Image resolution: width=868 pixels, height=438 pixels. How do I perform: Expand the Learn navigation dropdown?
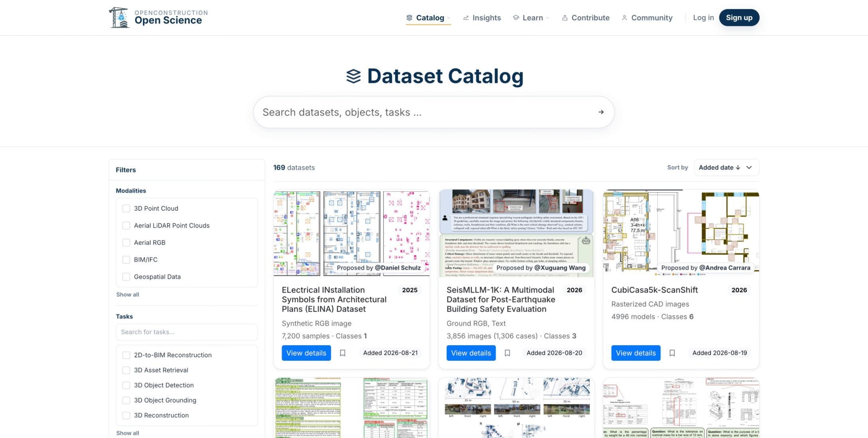pyautogui.click(x=531, y=18)
